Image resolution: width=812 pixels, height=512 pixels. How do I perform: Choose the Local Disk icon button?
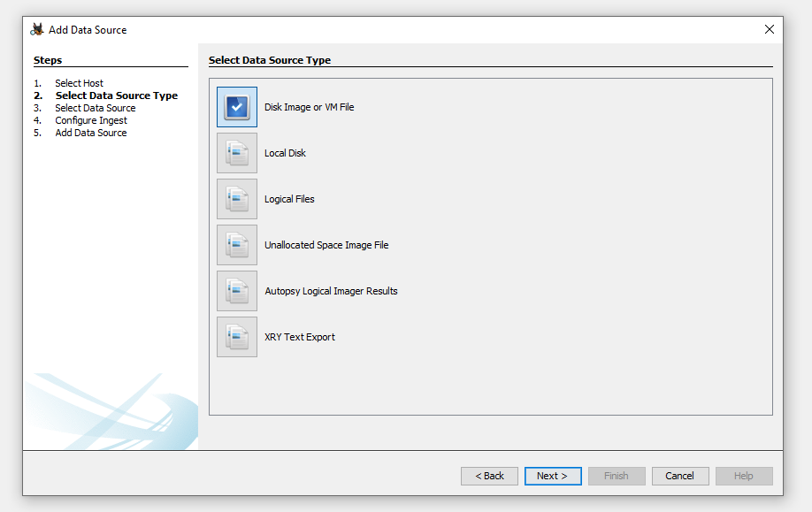pos(237,153)
